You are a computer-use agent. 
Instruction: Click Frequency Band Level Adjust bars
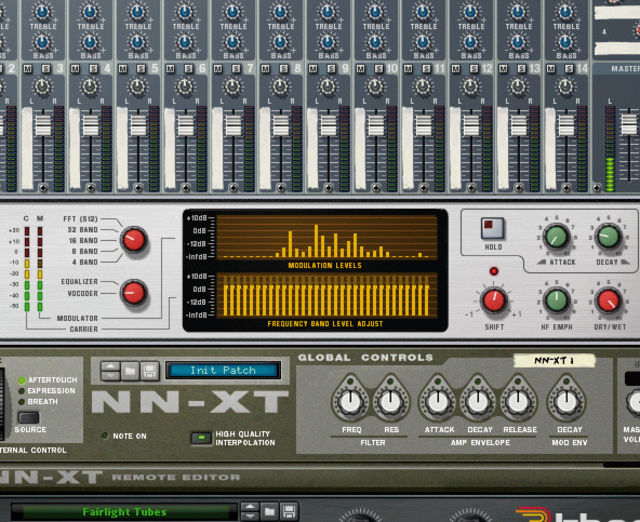327,295
